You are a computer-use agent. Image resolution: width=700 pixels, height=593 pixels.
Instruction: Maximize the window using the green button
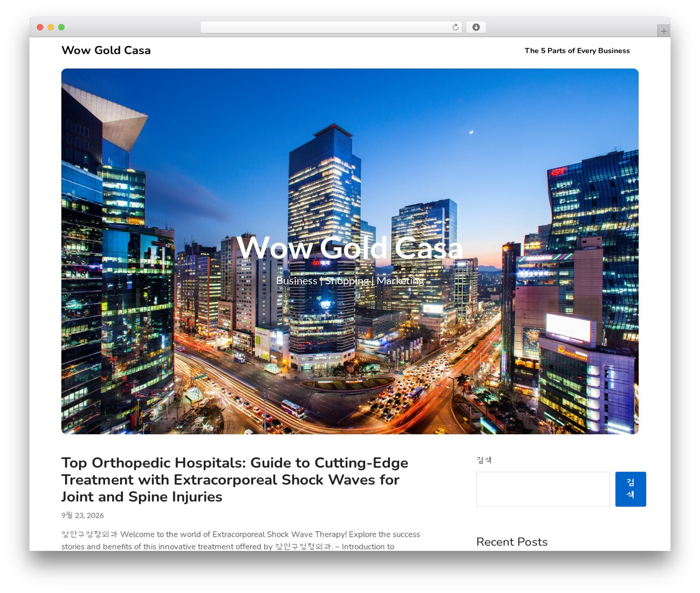(x=61, y=27)
